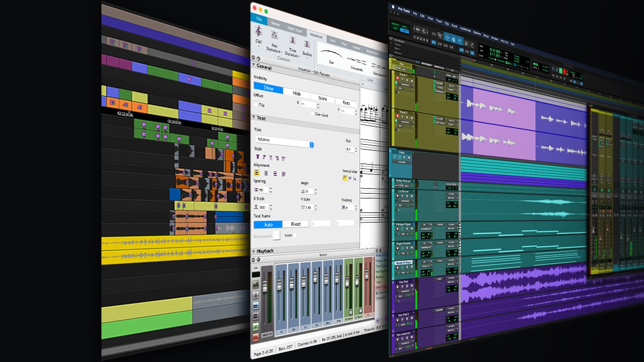This screenshot has height=362, width=644.
Task: Open the File tab in Sibelius
Action: [x=259, y=19]
